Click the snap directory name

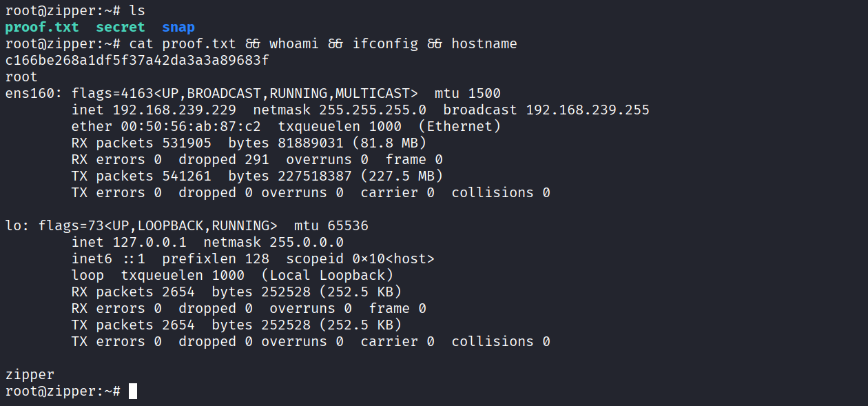click(x=178, y=28)
